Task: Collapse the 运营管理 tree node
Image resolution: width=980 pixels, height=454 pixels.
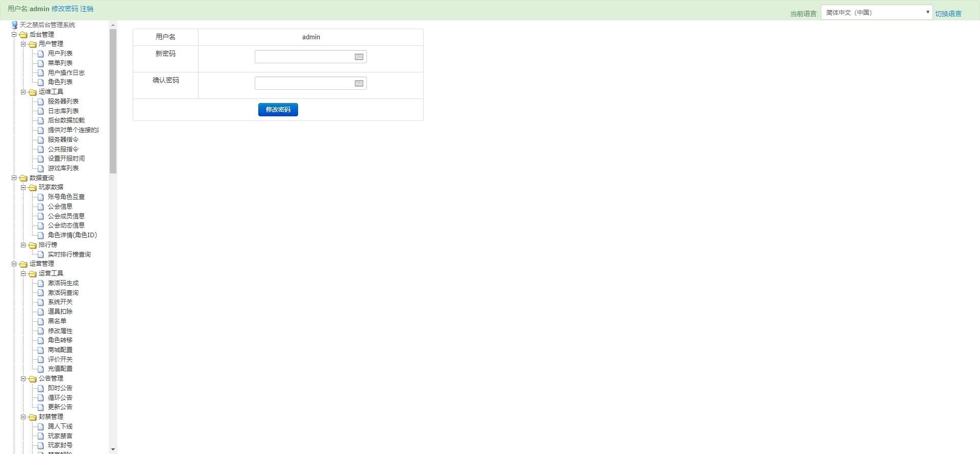Action: pyautogui.click(x=14, y=264)
